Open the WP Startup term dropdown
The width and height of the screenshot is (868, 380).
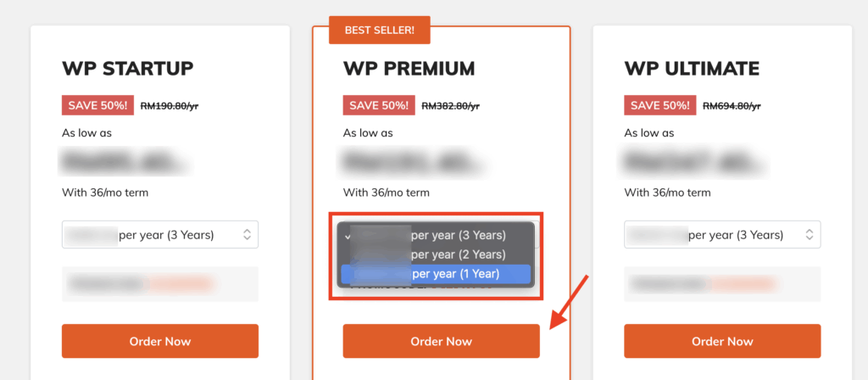pos(159,235)
